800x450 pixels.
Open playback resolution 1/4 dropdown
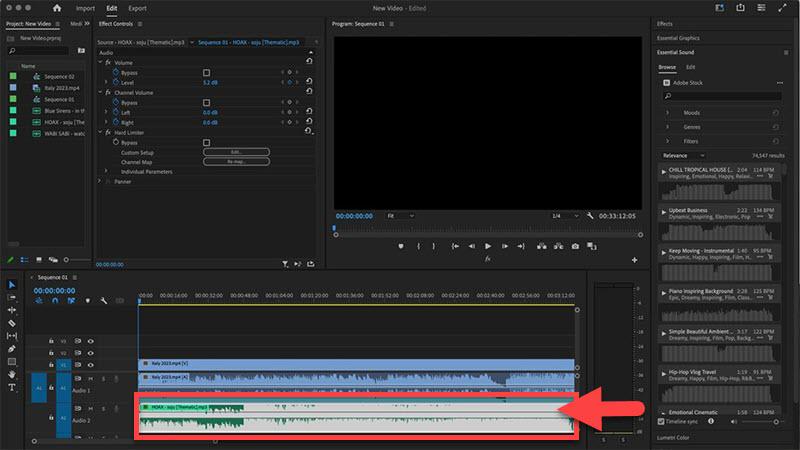pos(565,216)
